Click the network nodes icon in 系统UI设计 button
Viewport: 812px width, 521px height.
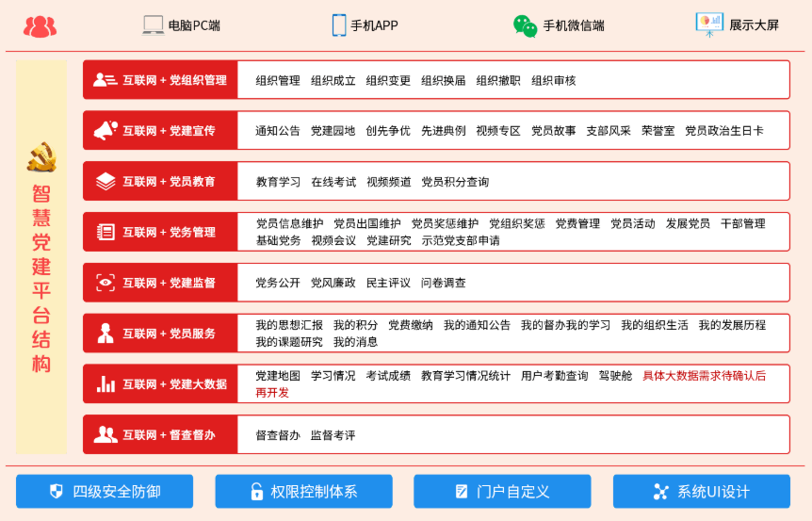(660, 492)
